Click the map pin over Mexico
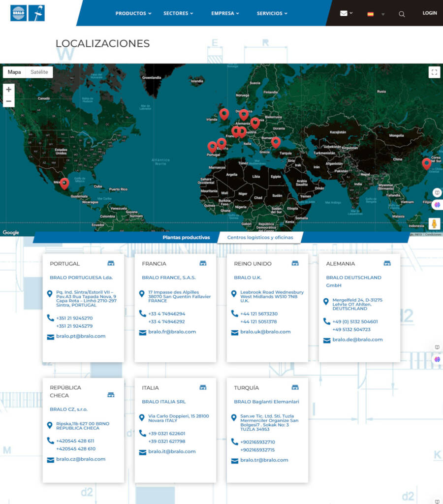443x504 pixels. point(64,183)
